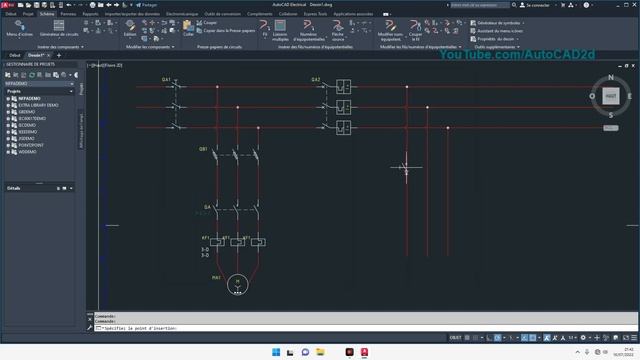The height and width of the screenshot is (360, 640).
Task: Expand Insérer des composants panel
Action: (60, 47)
